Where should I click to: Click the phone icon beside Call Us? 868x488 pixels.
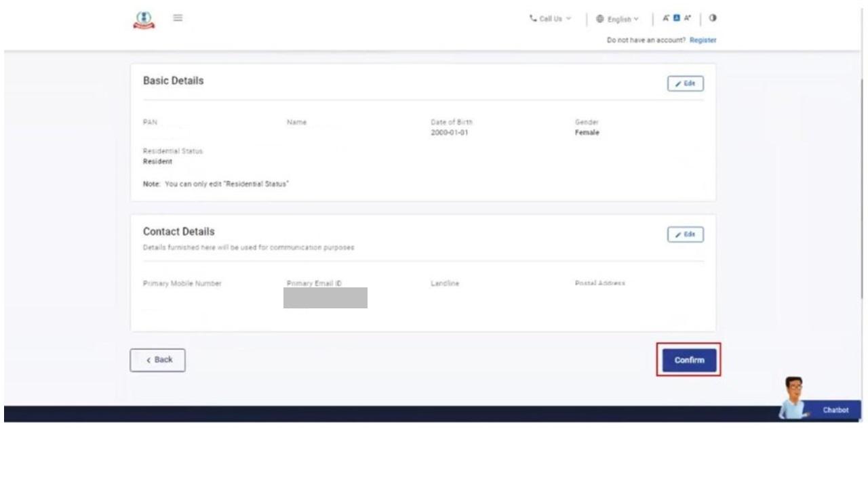tap(533, 19)
